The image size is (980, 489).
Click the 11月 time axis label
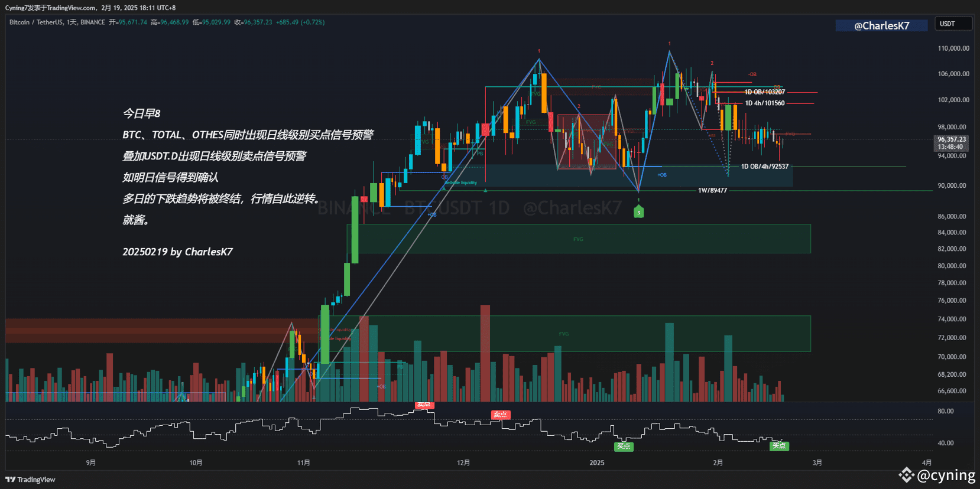pyautogui.click(x=304, y=462)
